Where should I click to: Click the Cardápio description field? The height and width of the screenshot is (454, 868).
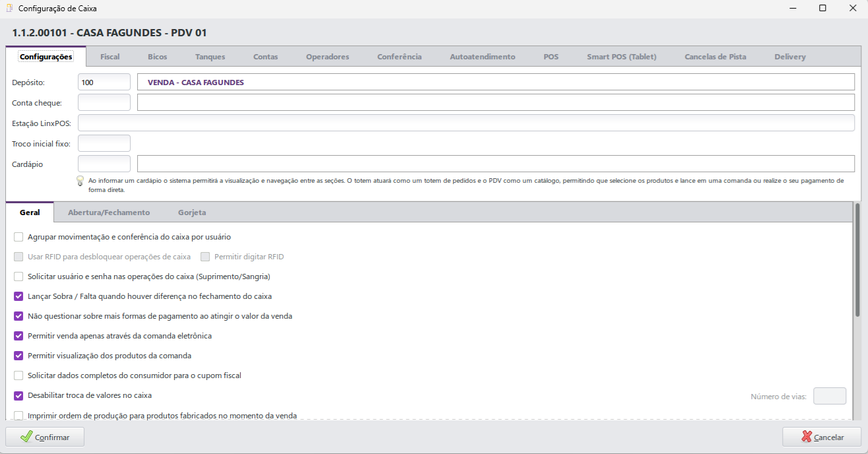click(496, 164)
